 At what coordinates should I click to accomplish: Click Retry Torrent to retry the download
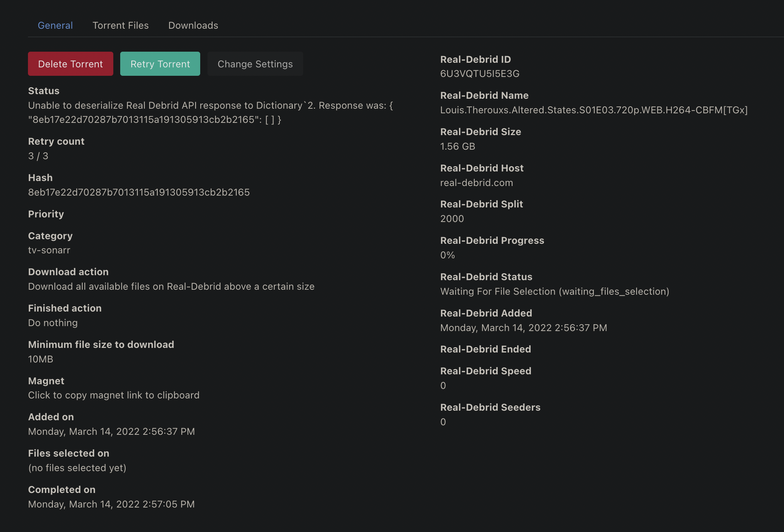pyautogui.click(x=160, y=64)
